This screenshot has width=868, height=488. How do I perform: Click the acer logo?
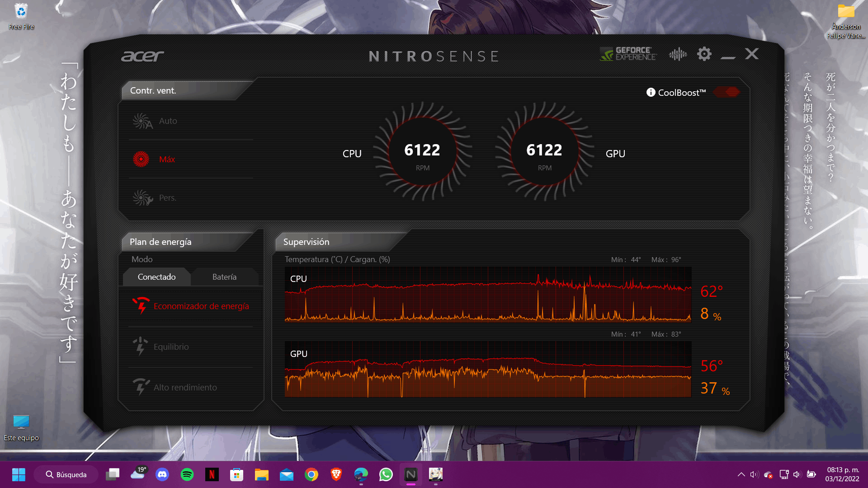(x=142, y=56)
